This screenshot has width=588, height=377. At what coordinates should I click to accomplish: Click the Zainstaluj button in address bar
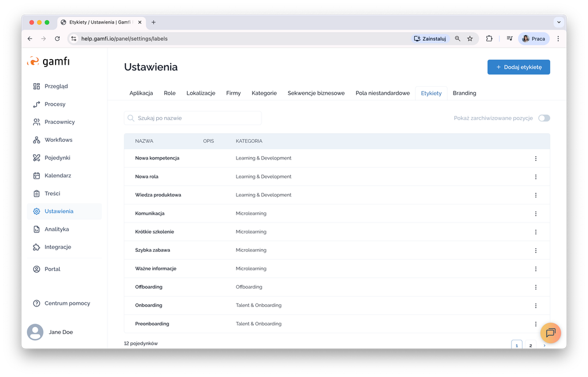coord(430,38)
